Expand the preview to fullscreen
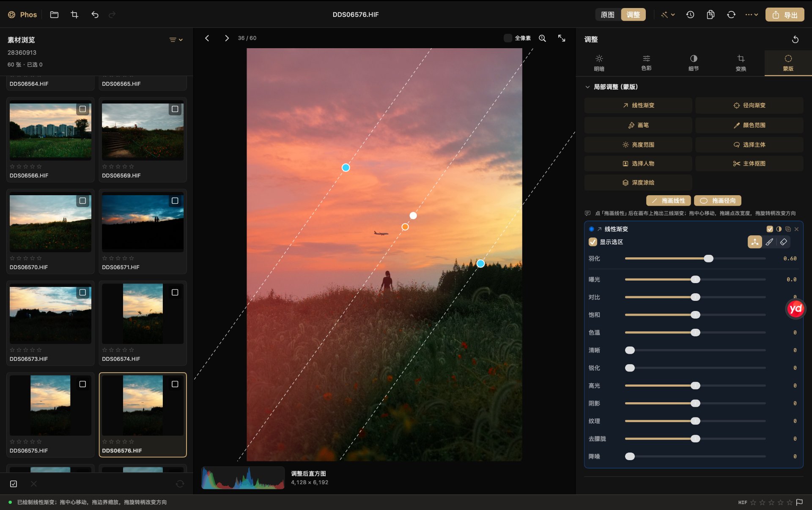This screenshot has height=510, width=812. tap(562, 38)
